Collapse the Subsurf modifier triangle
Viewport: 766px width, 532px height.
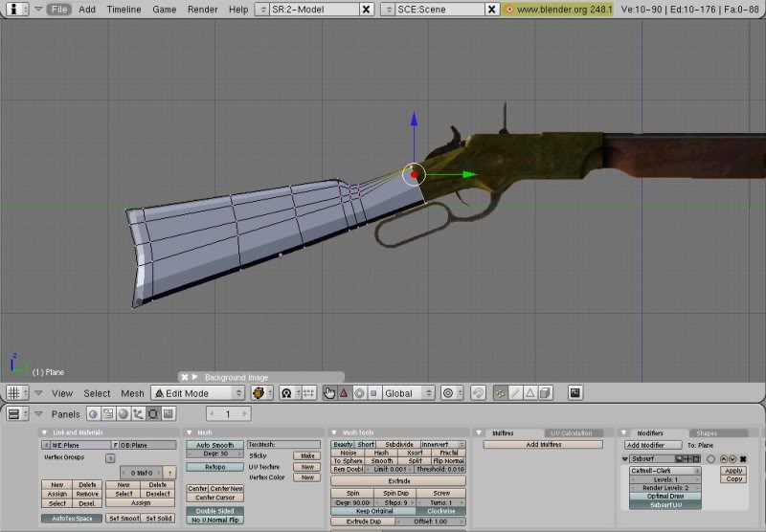[625, 459]
